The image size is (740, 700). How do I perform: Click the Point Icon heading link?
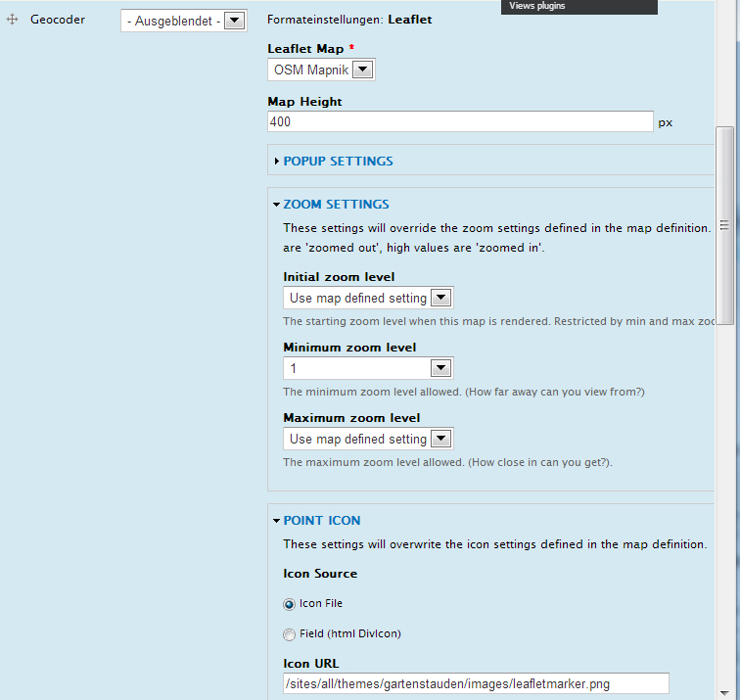[322, 521]
